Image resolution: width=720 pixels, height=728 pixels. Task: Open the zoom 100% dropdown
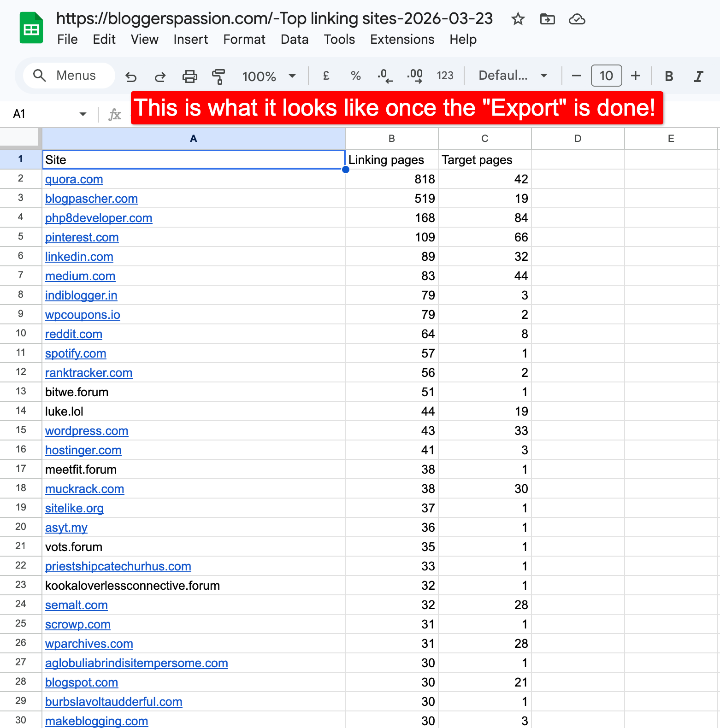[269, 76]
